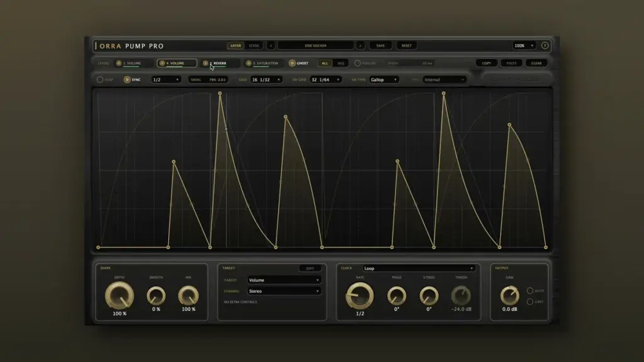This screenshot has height=362, width=644.
Task: Copy the current layer curve
Action: (x=487, y=63)
